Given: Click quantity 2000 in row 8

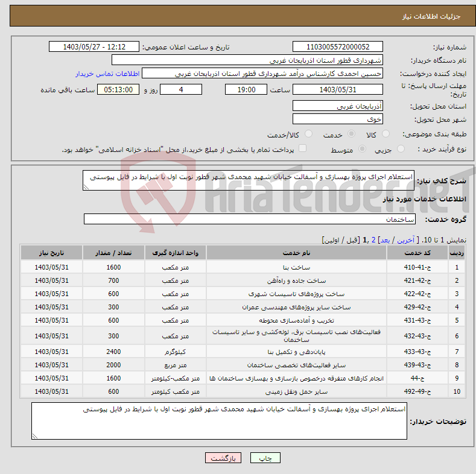Looking at the screenshot, I should coord(113,365).
